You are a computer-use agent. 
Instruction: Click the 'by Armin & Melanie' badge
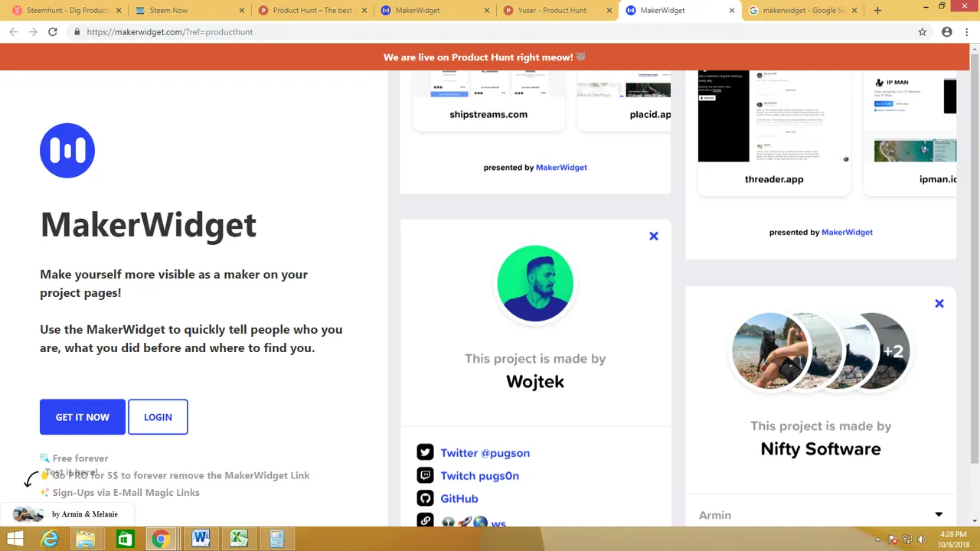[x=66, y=514]
